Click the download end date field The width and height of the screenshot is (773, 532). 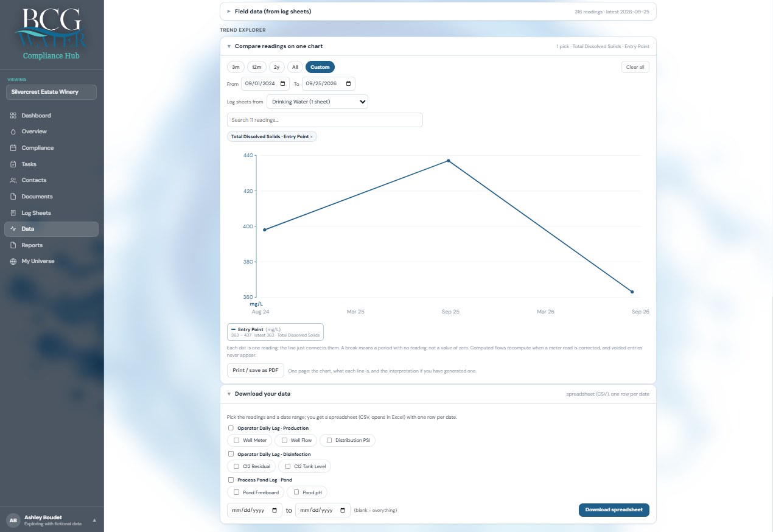coord(323,510)
